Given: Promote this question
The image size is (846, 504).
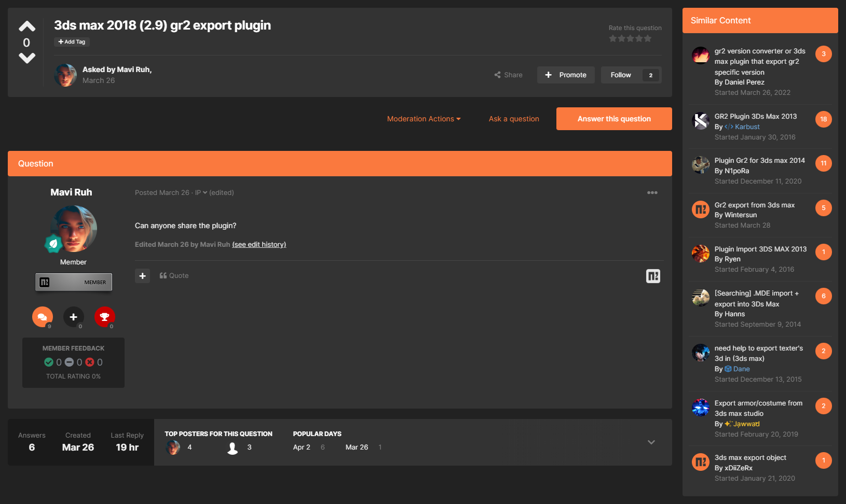Looking at the screenshot, I should (566, 75).
